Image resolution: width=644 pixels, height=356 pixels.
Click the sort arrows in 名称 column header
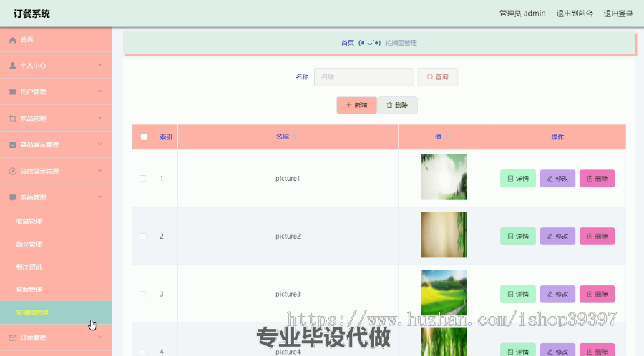pyautogui.click(x=295, y=137)
